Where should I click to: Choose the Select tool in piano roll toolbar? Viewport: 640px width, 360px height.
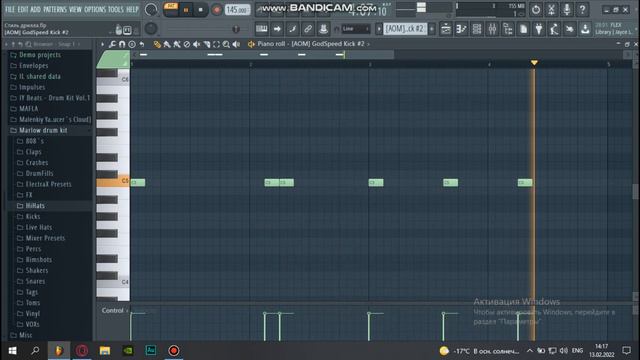point(216,44)
